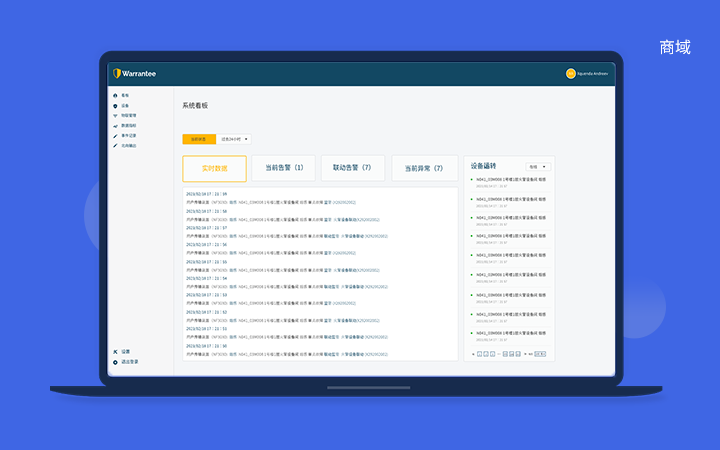Viewport: 720px width, 450px height.
Task: Switch to the 当前告警 (1) tab
Action: [284, 168]
